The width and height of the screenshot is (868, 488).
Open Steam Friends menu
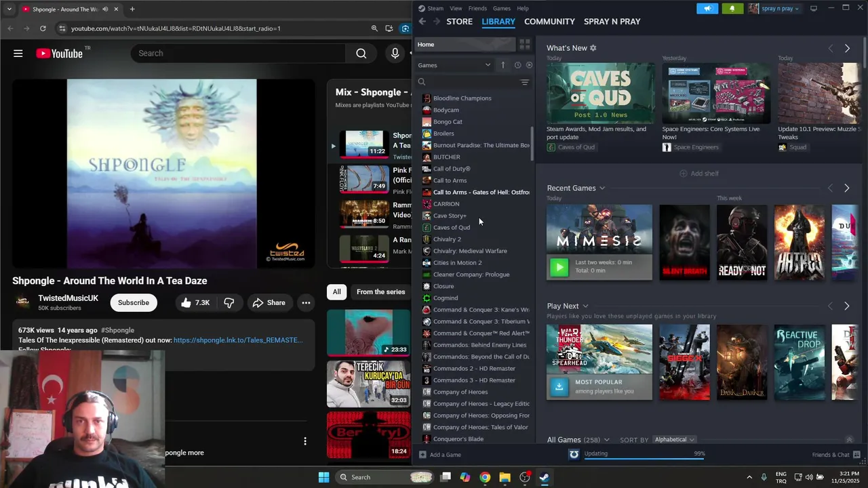coord(477,8)
